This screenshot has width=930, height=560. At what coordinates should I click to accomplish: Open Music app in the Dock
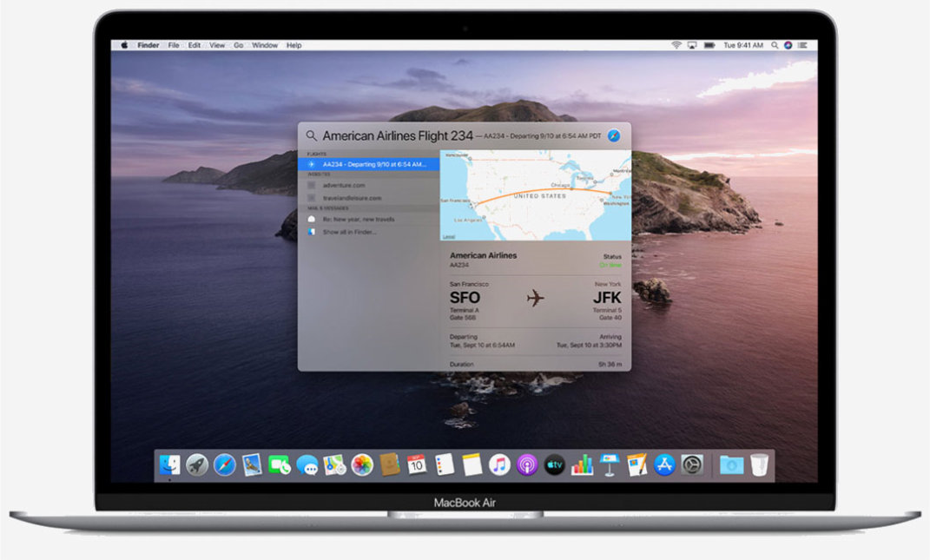click(499, 465)
